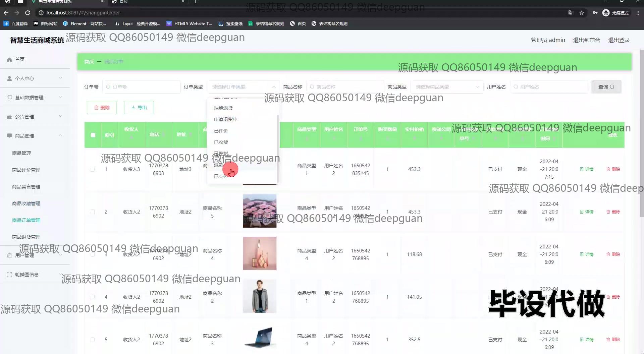The width and height of the screenshot is (644, 354).
Task: Click the translate page icon
Action: (571, 13)
